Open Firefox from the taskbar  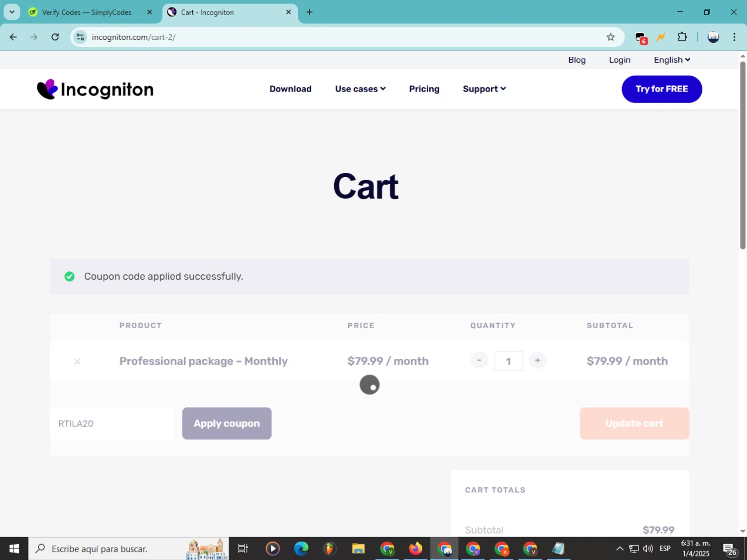(x=415, y=549)
